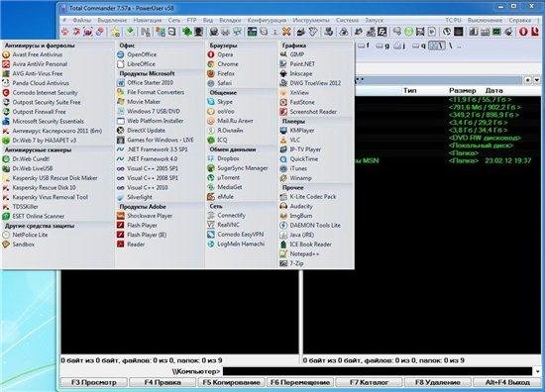Image resolution: width=545 pixels, height=392 pixels.
Task: Choose Comodo Internet Security
Action: tap(40, 93)
